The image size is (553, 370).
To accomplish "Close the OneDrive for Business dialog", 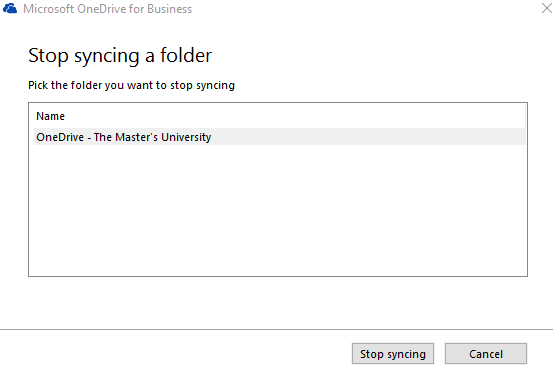I will (546, 8).
